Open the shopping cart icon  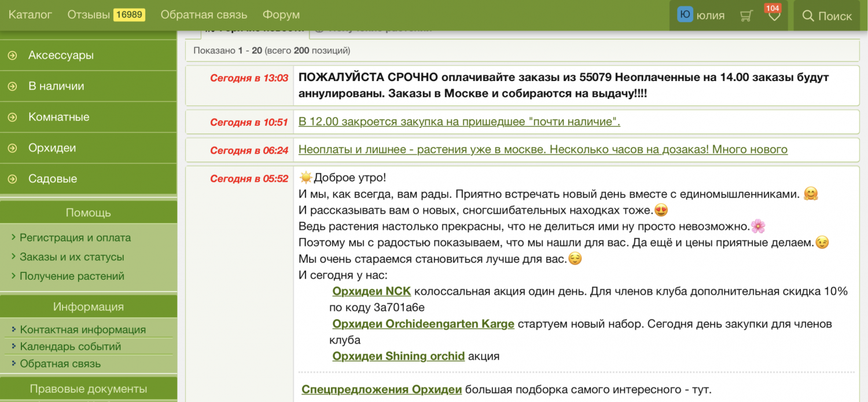[746, 16]
